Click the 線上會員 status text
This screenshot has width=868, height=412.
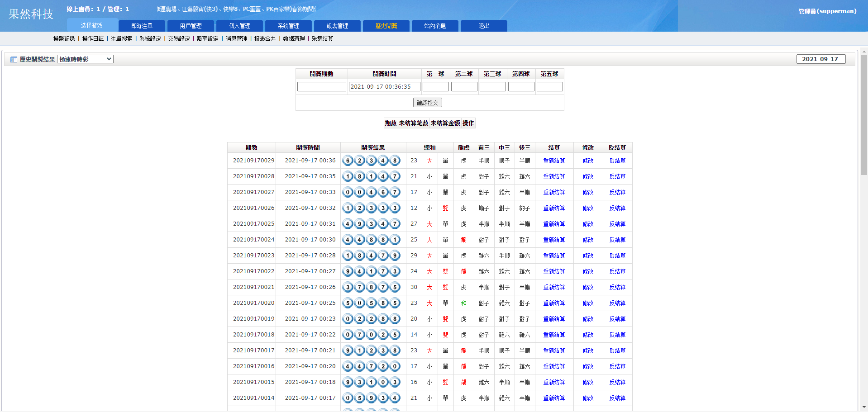coord(98,9)
